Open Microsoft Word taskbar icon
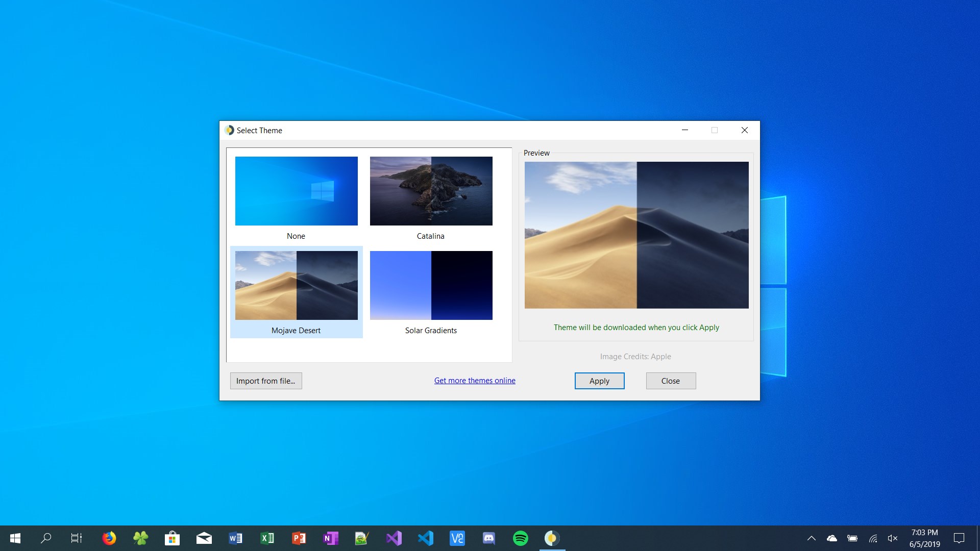 coord(235,538)
